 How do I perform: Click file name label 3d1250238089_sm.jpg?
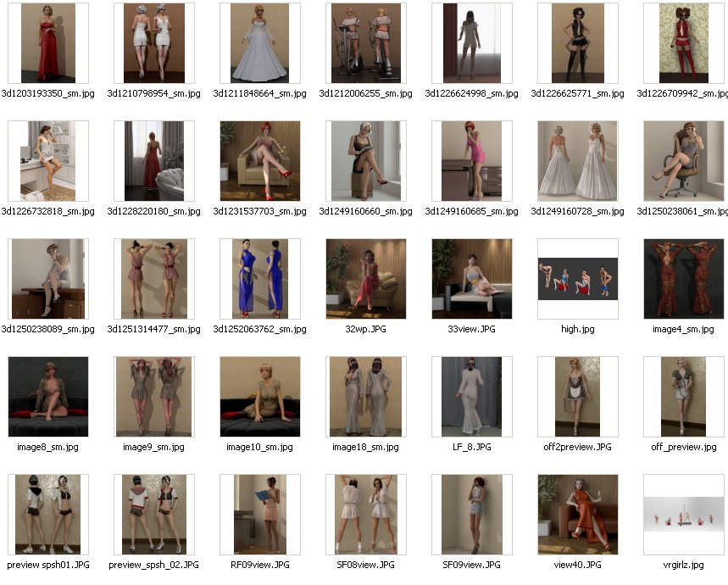(48, 330)
